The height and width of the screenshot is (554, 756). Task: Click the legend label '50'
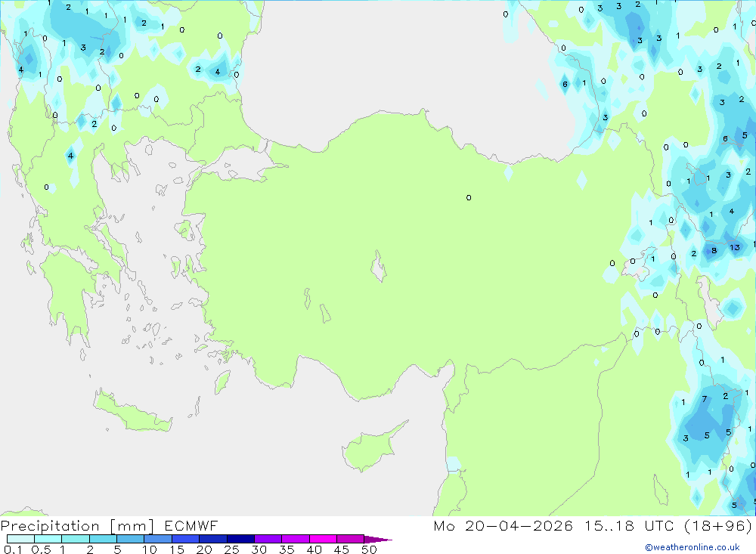(369, 549)
